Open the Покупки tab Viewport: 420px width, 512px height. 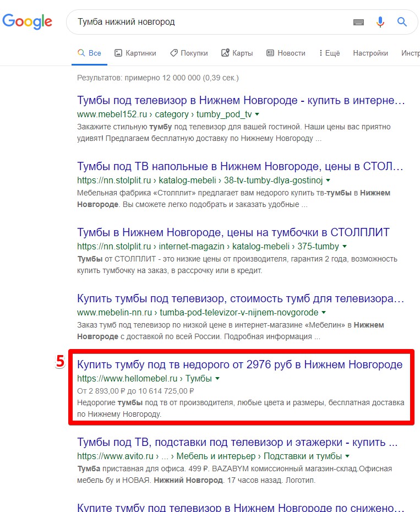[x=189, y=53]
